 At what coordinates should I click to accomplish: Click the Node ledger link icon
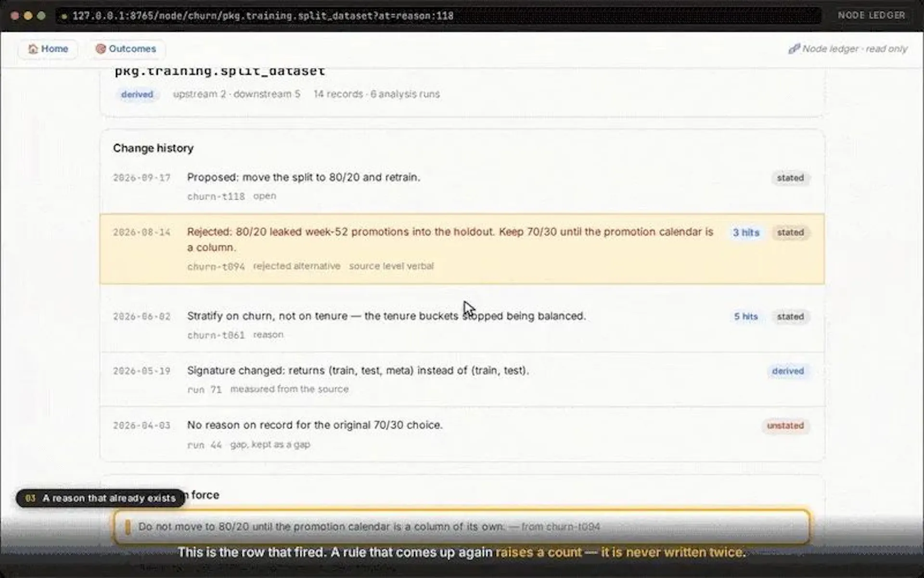click(x=794, y=49)
